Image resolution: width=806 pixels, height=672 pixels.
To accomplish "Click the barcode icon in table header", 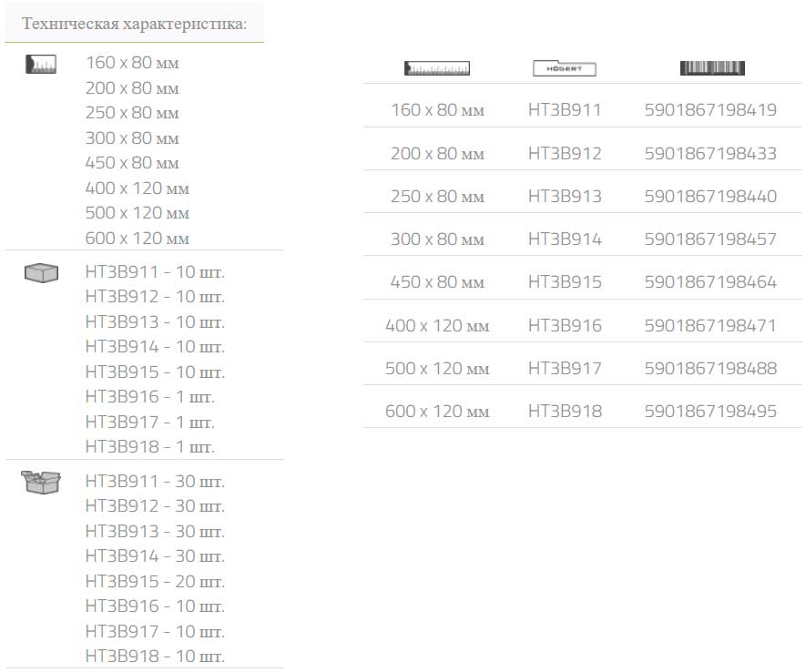I will coord(711,67).
